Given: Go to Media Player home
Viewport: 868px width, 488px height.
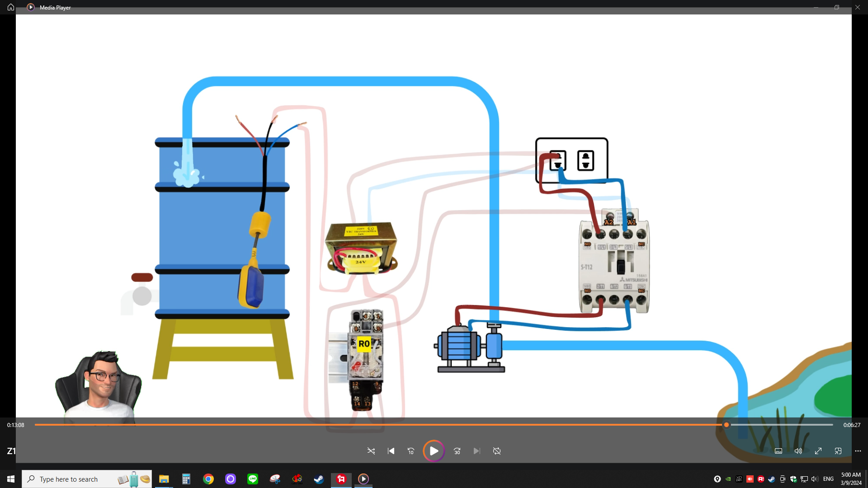Looking at the screenshot, I should pyautogui.click(x=11, y=7).
